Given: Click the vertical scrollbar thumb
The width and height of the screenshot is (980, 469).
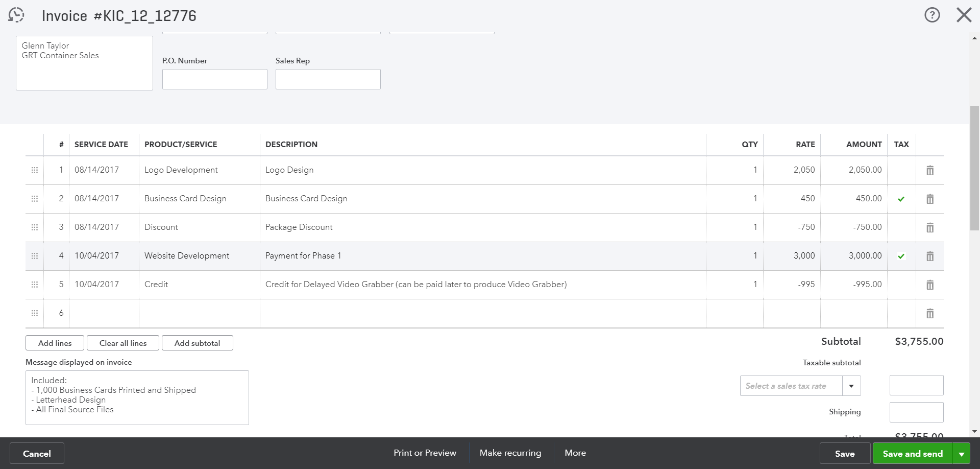Looking at the screenshot, I should pyautogui.click(x=974, y=169).
